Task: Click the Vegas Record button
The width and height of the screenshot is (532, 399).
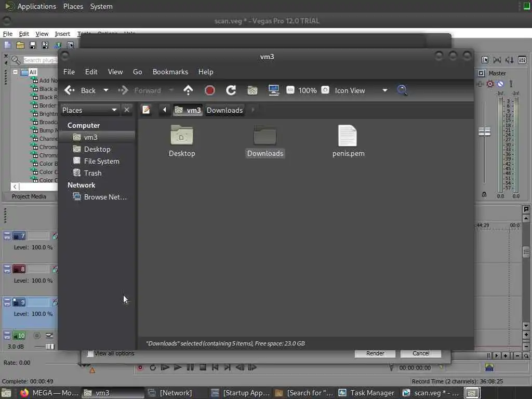Action: click(x=140, y=367)
